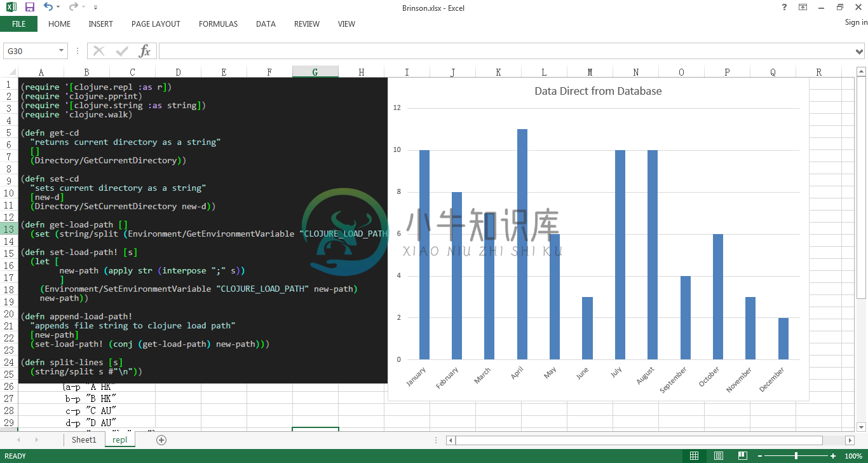868x463 pixels.
Task: Switch to Page Layout view
Action: pyautogui.click(x=718, y=455)
